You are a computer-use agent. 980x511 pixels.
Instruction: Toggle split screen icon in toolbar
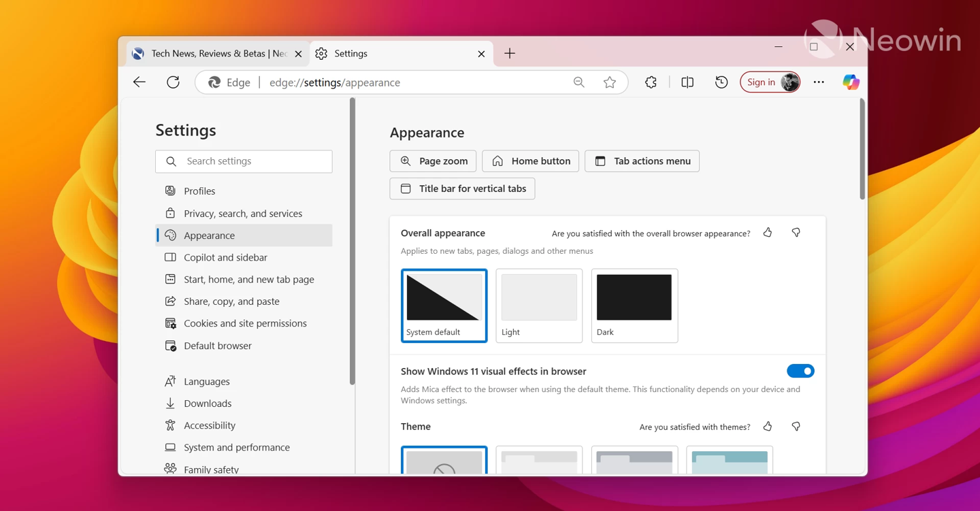pyautogui.click(x=687, y=82)
